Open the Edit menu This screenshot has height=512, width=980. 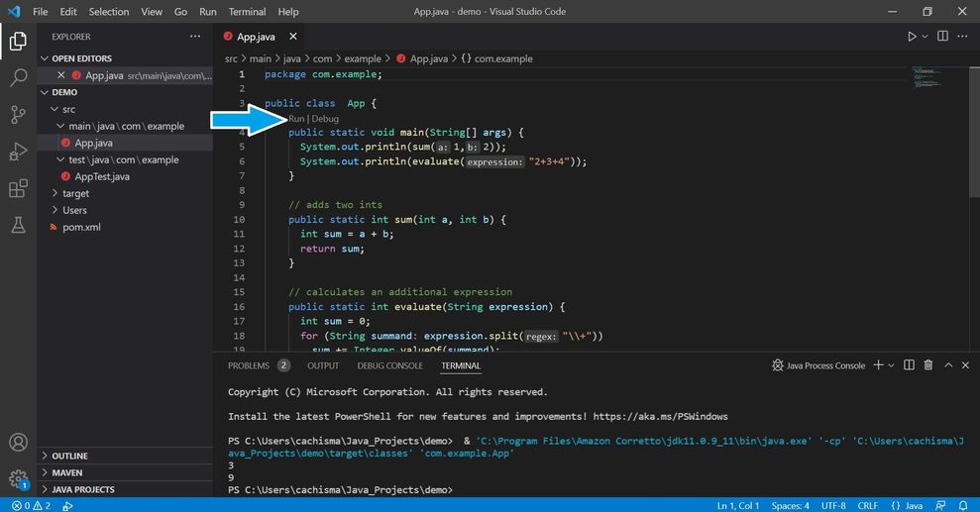point(68,11)
